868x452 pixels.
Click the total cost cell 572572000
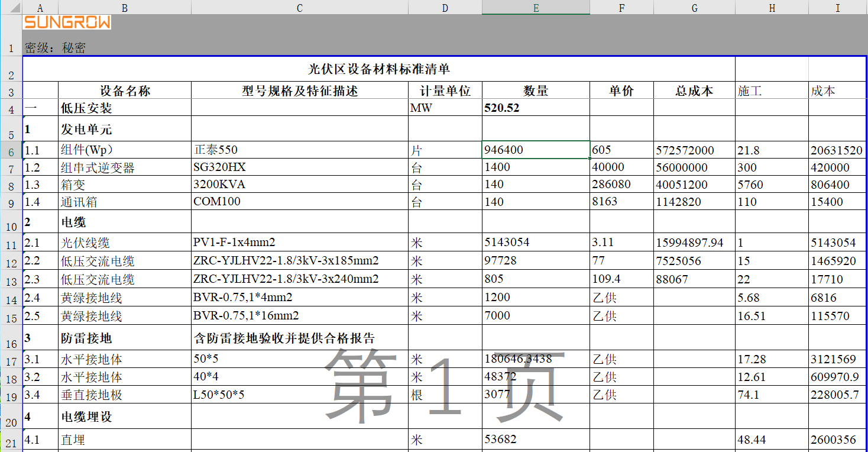tap(694, 151)
